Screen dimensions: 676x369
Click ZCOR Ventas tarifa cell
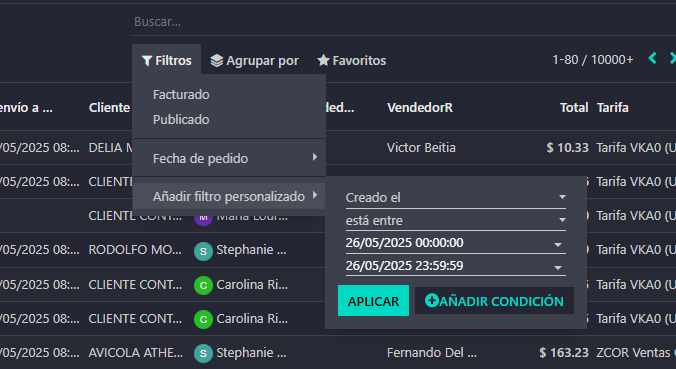pos(636,353)
